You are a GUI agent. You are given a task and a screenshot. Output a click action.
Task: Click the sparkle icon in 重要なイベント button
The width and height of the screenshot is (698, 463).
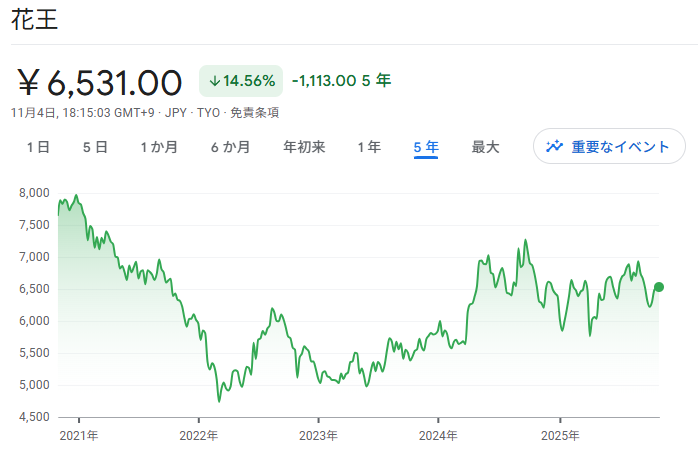click(554, 147)
